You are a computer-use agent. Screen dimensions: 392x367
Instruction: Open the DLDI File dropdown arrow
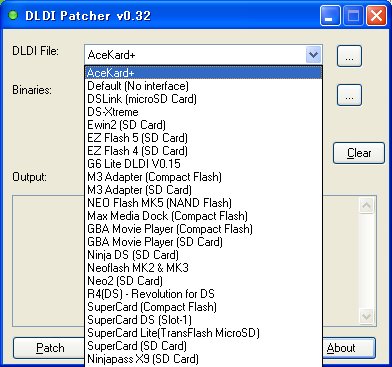coord(313,55)
